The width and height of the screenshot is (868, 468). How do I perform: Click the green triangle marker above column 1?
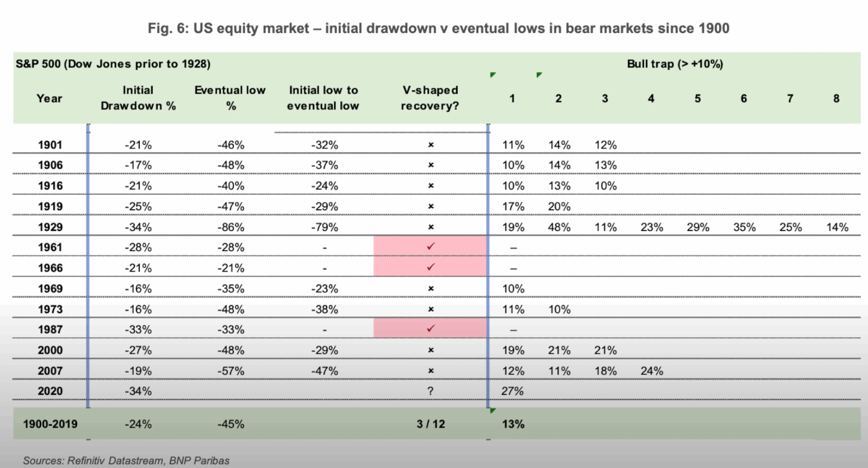click(x=493, y=75)
